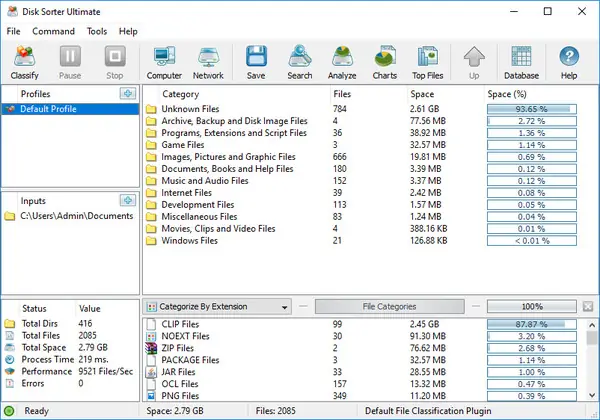Open the Help menu

click(128, 31)
